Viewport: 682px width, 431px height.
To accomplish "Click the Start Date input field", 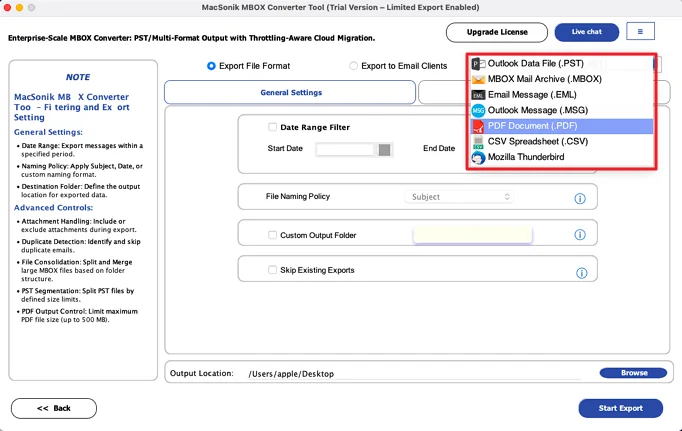I will click(x=344, y=150).
